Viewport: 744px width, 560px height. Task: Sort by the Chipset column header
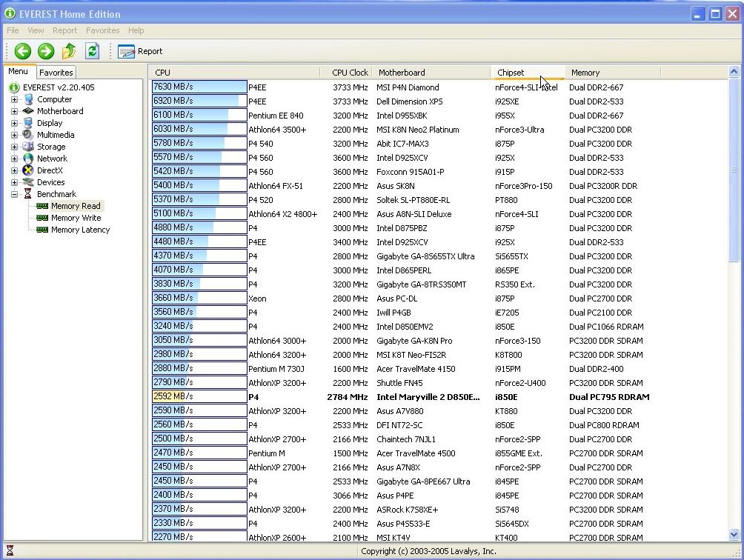[528, 73]
